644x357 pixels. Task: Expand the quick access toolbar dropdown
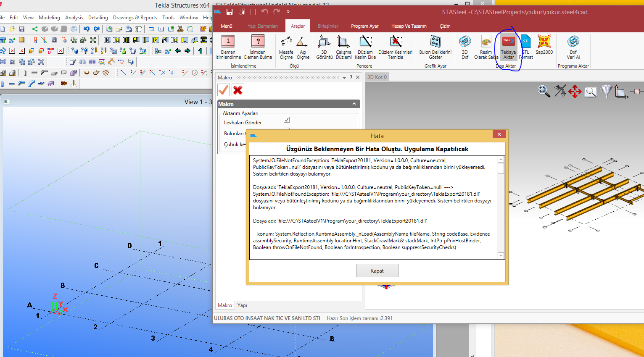[x=288, y=12]
